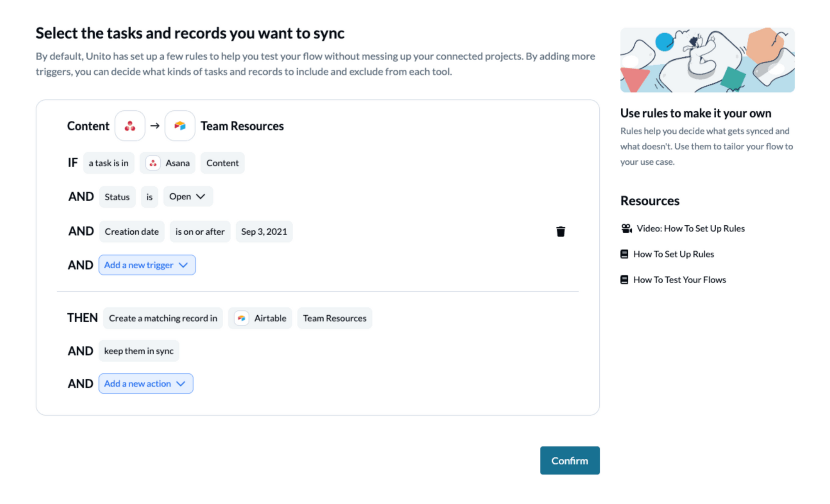This screenshot has width=830, height=504.
Task: Click the Sep 3, 2021 date chip
Action: pos(264,231)
